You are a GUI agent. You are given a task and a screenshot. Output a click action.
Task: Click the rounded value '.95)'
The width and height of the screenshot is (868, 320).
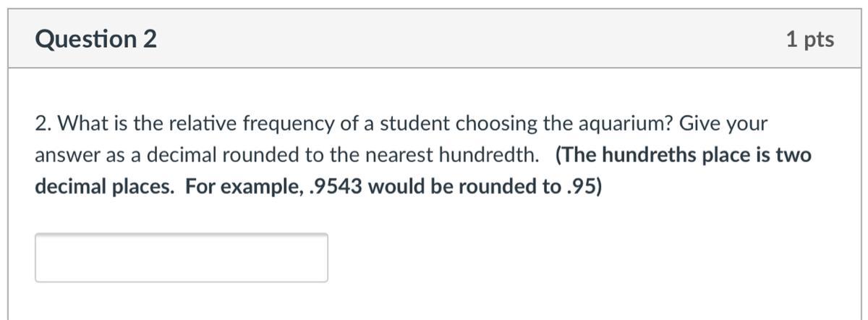[x=582, y=187]
